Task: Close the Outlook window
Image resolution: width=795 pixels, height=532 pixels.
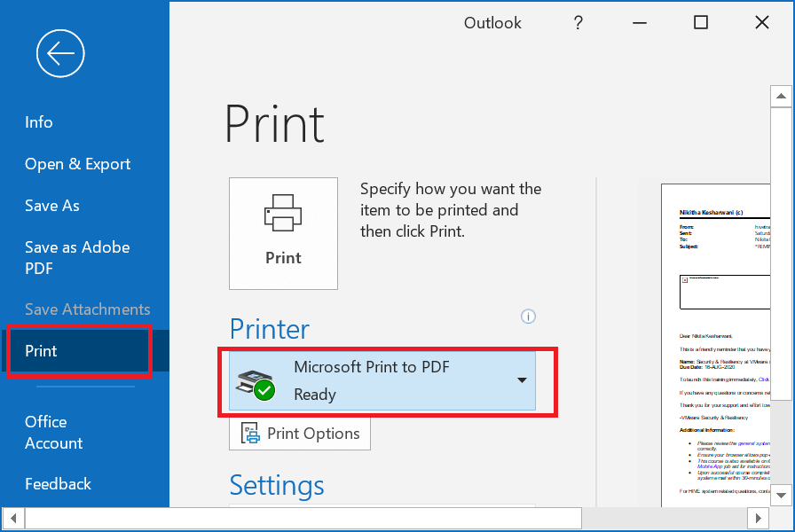Action: [762, 22]
